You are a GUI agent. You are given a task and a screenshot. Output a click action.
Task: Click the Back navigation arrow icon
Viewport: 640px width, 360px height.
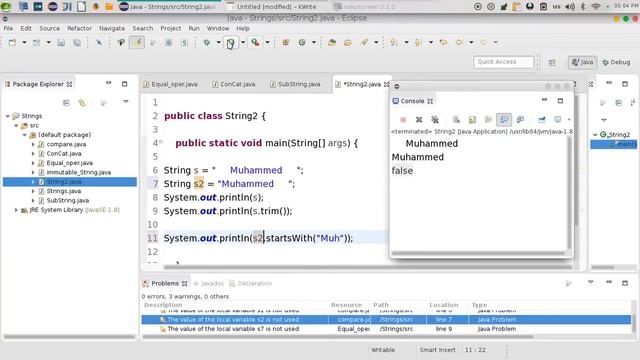[x=460, y=42]
